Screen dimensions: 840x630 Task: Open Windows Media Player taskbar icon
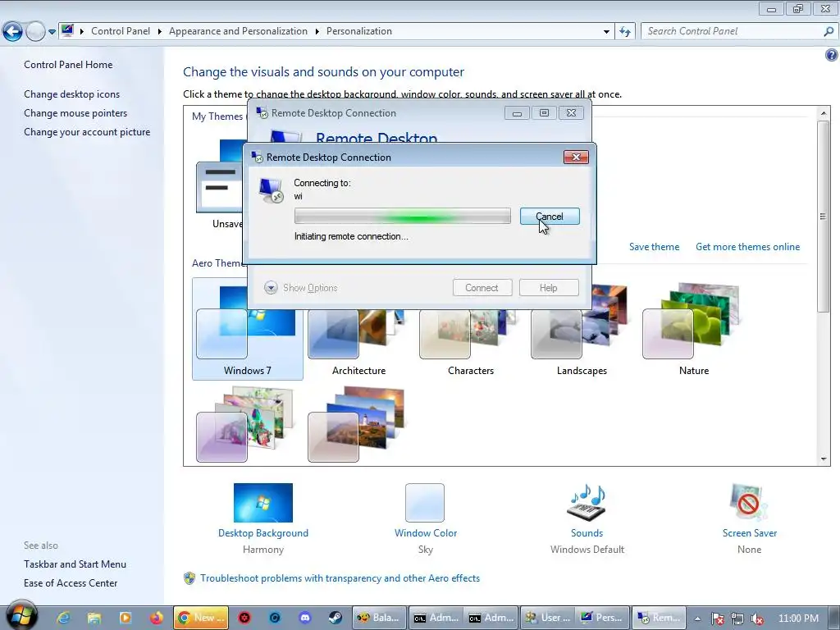126,618
